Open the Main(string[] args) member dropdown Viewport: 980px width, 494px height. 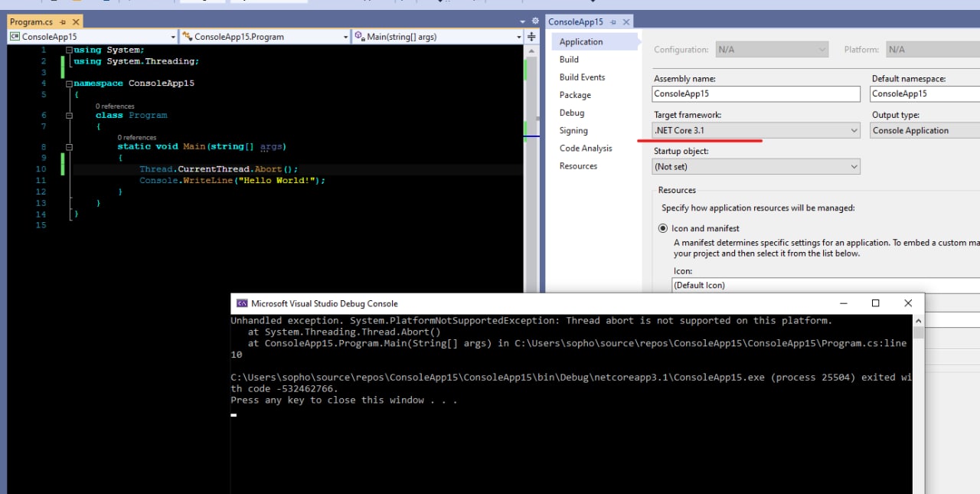pos(438,36)
